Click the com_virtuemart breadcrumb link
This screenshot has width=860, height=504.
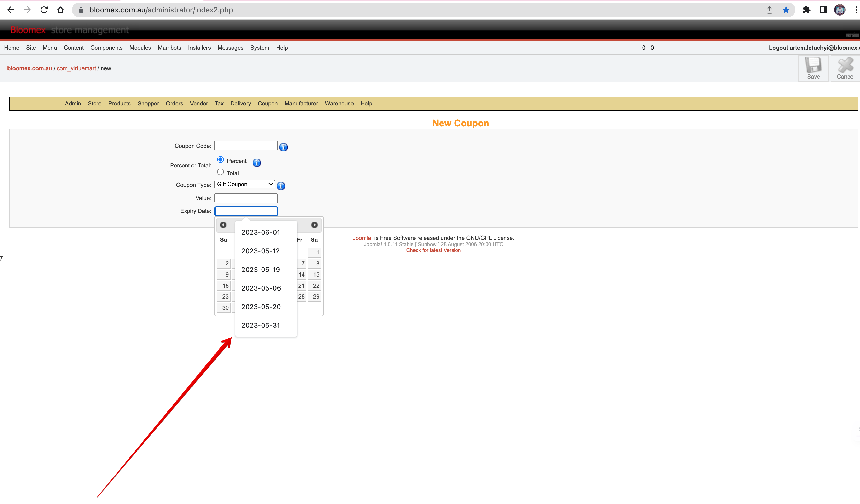(x=76, y=68)
